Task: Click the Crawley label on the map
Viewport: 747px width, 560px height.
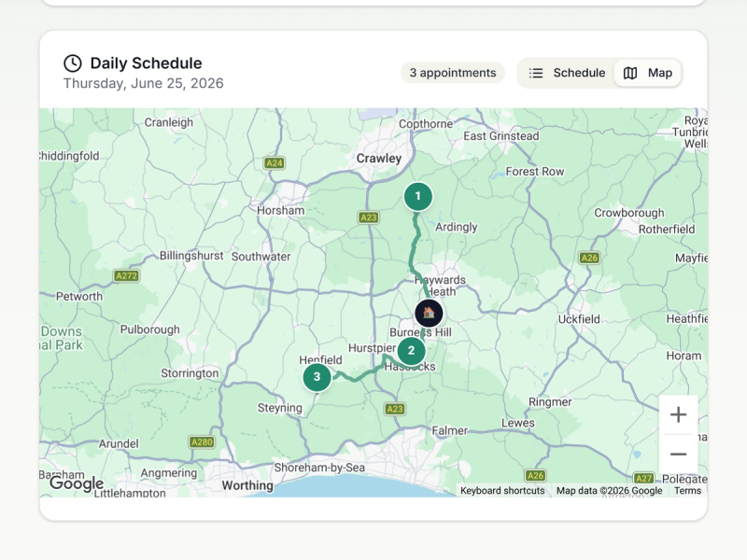Action: point(379,159)
